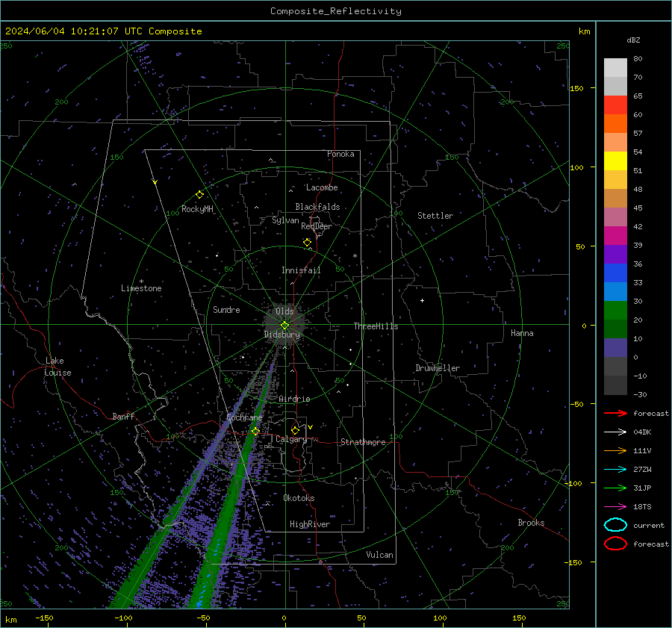Click the Sundre town label
Screen dimensions: 672x628
(x=226, y=309)
